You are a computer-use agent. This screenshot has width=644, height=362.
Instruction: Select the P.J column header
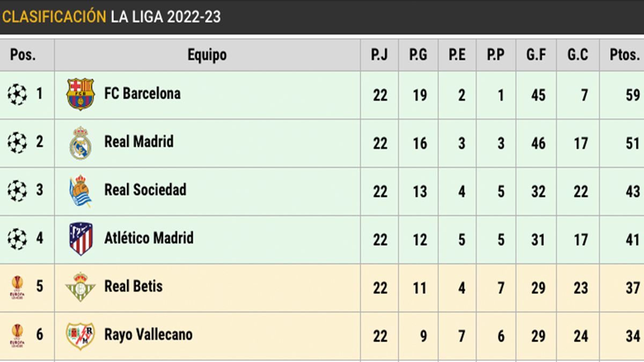[x=379, y=55]
